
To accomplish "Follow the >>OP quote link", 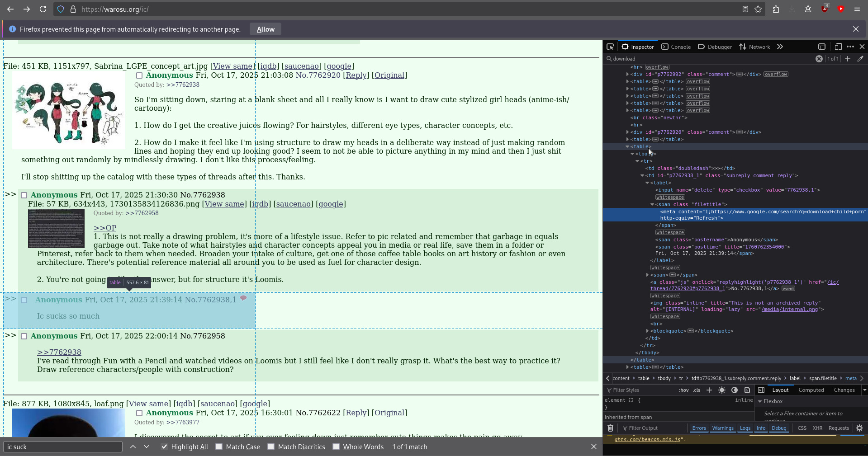I will click(x=105, y=228).
